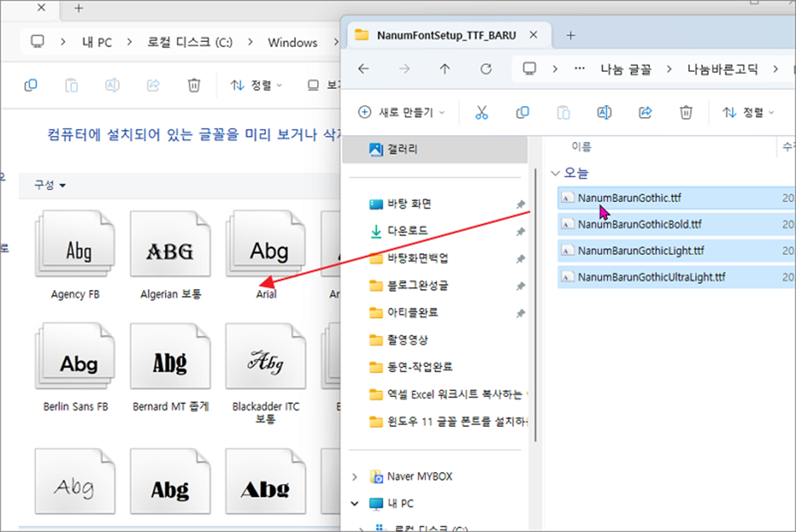Click pin icon beside 아티클완료
This screenshot has width=796, height=532.
tap(520, 313)
